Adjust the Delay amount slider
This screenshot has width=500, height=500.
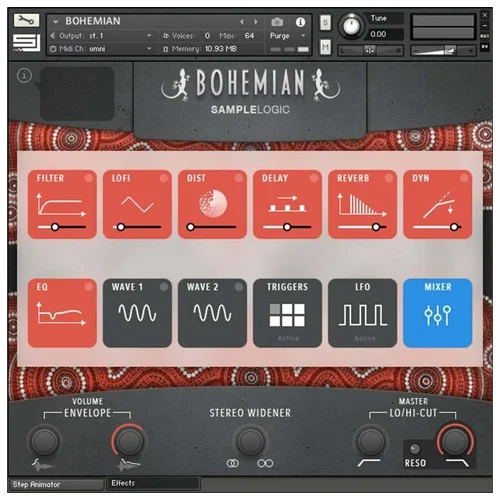(x=287, y=227)
